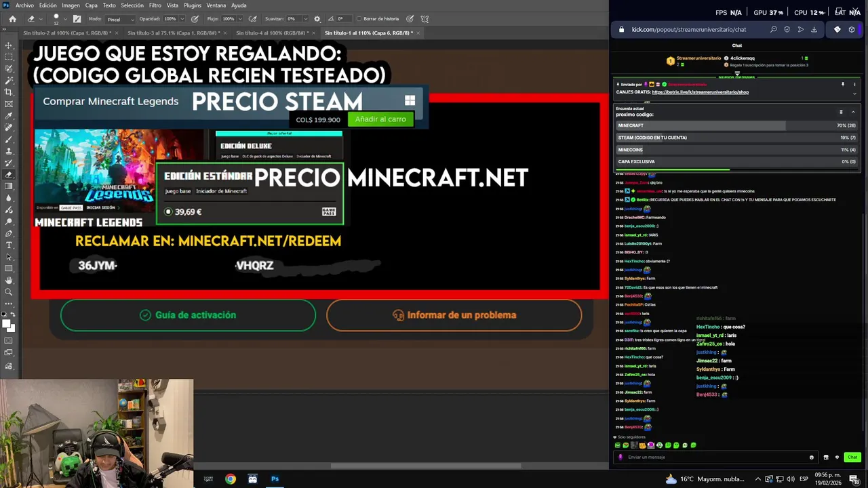Open the brush preset picker arrow

[66, 19]
